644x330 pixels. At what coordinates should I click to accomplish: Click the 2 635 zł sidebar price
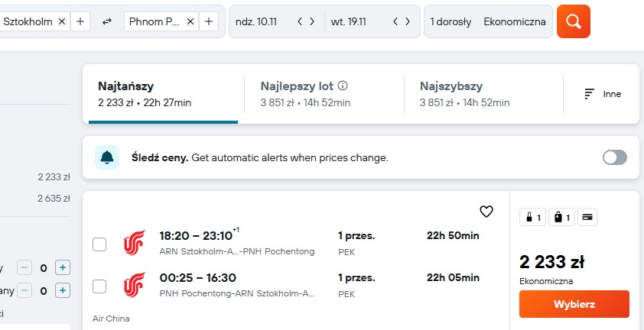[x=54, y=199]
